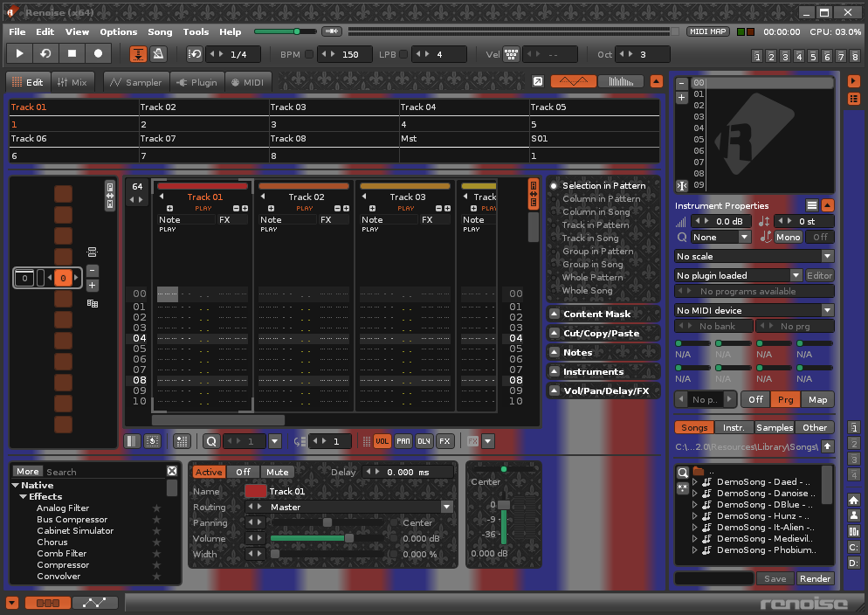The image size is (868, 615).
Task: Toggle the metronome button
Action: [x=158, y=53]
